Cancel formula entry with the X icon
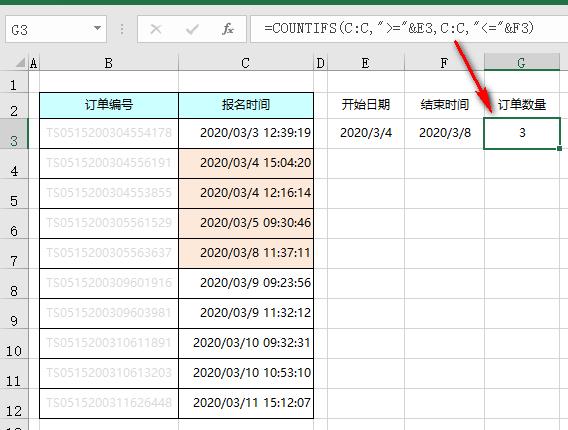 156,29
